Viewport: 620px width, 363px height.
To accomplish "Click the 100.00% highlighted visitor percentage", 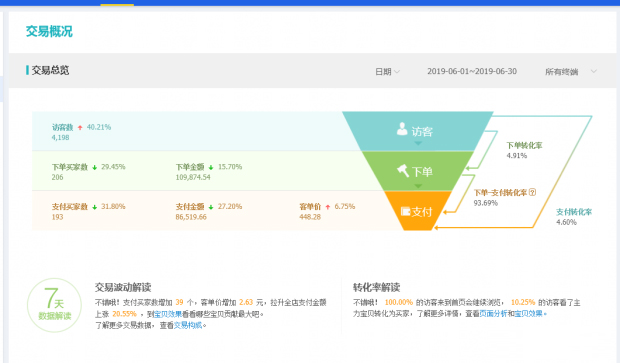I will pos(399,302).
